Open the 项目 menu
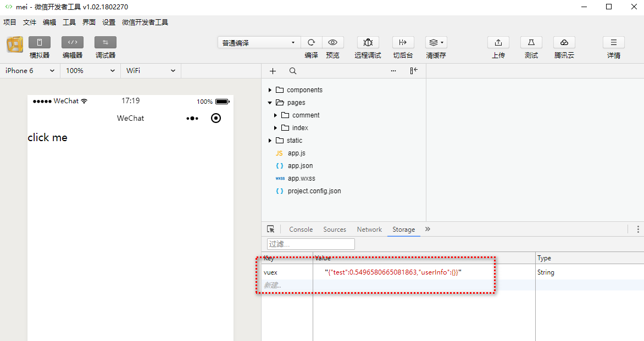 coord(10,22)
